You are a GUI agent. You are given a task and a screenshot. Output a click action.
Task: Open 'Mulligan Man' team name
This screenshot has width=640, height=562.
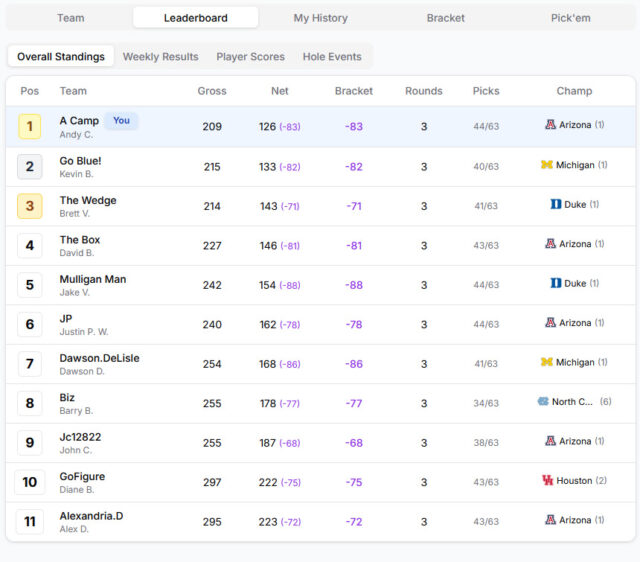click(x=93, y=279)
